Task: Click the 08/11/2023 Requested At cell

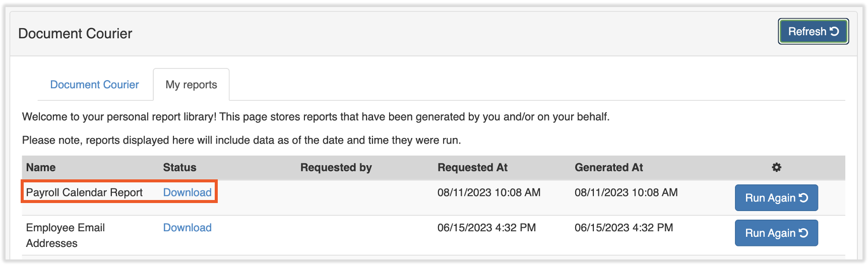Action: (488, 192)
